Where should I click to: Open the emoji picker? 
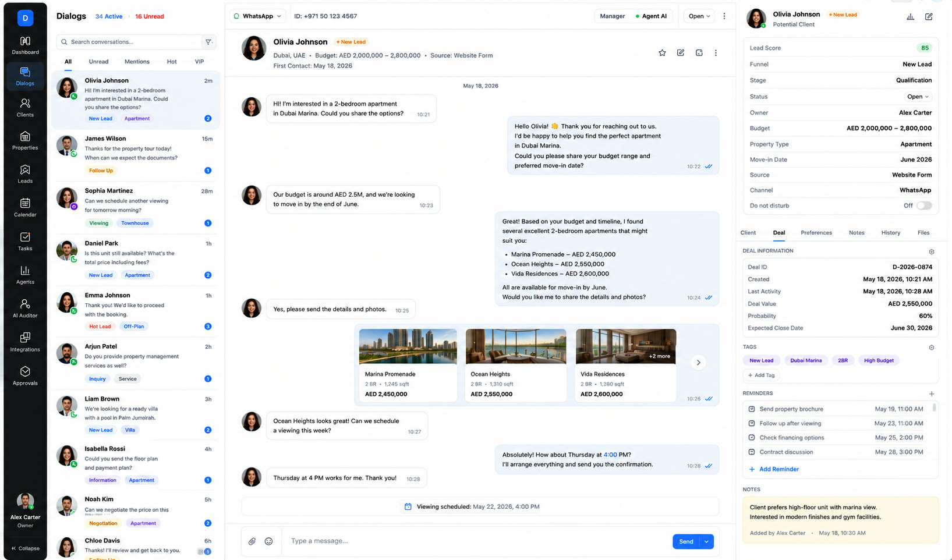[268, 541]
